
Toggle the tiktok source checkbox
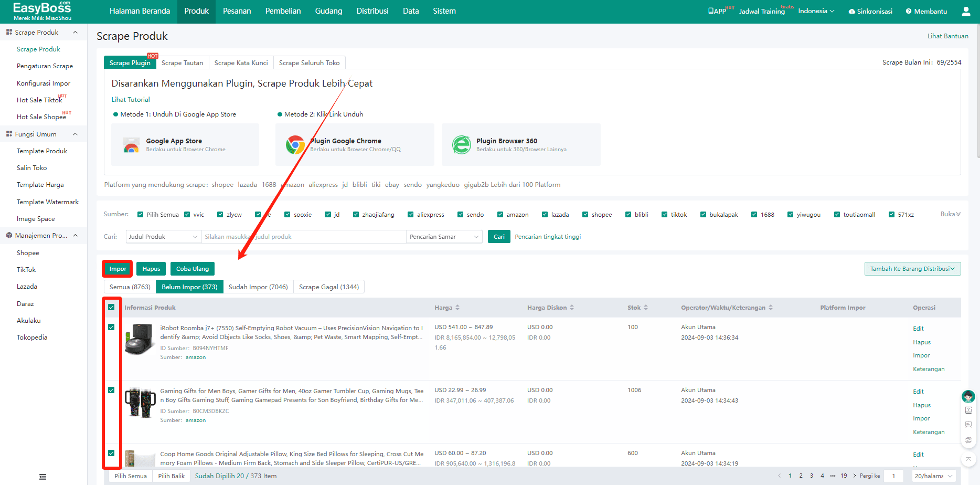click(x=665, y=215)
